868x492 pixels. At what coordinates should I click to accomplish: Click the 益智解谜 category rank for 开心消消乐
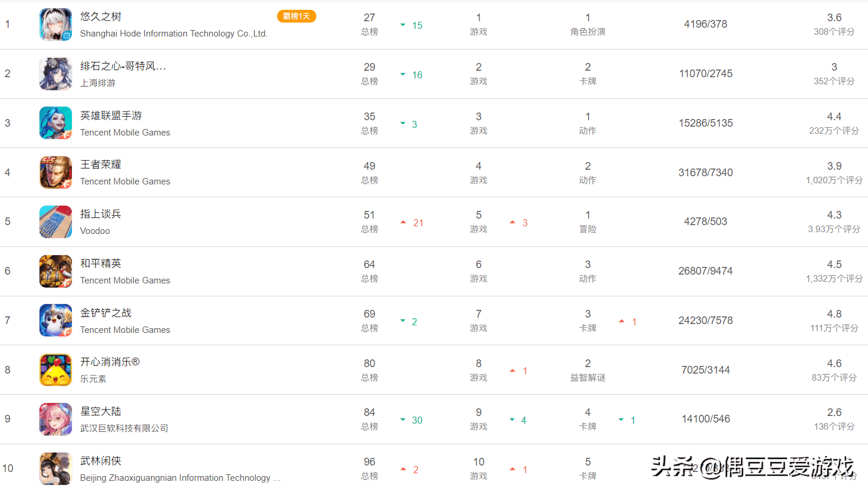[x=588, y=369]
